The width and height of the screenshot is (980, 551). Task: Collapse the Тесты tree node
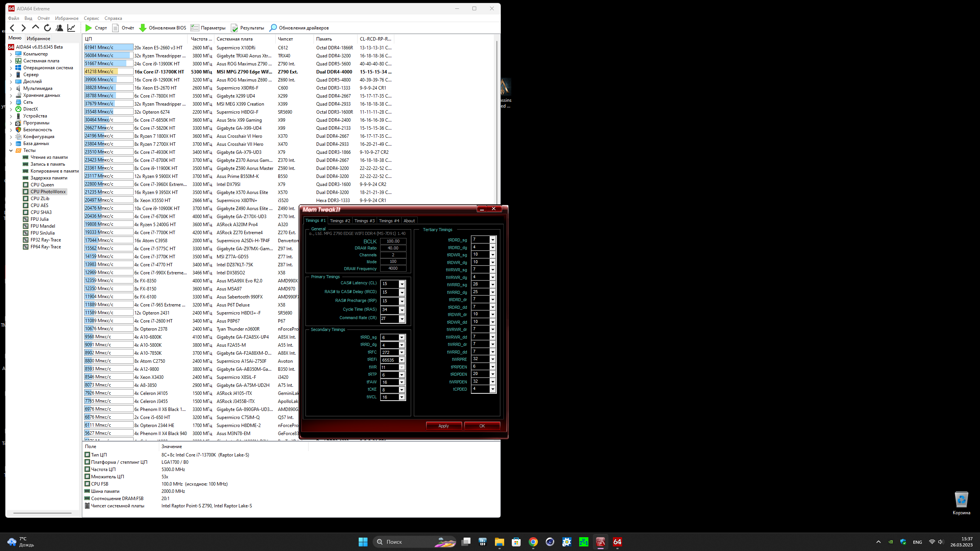click(x=11, y=150)
